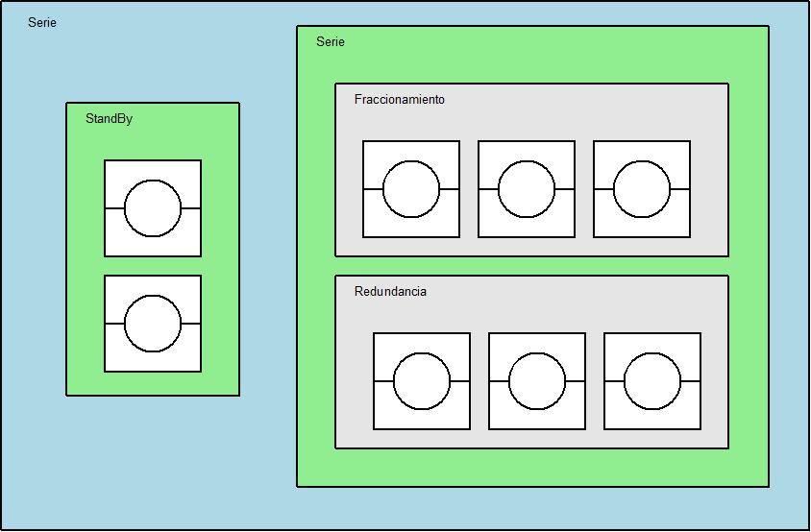Choose the middle component inside Redundancia

[x=537, y=381]
